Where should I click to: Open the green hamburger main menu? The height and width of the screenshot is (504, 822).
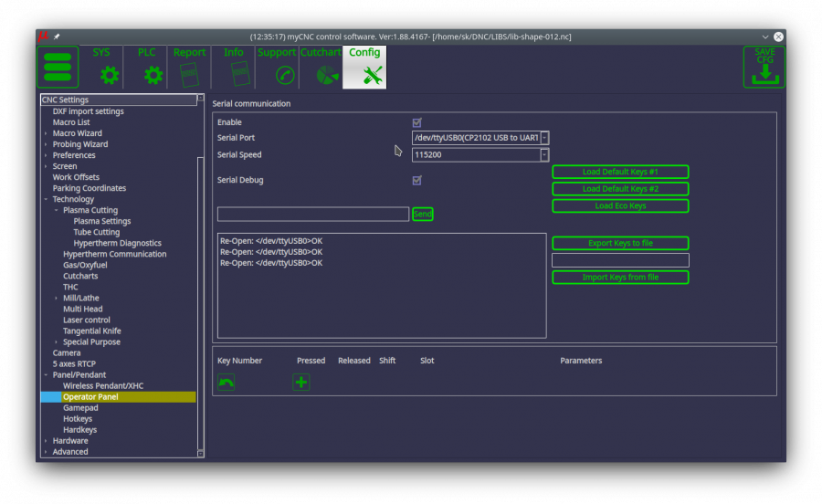tap(57, 68)
